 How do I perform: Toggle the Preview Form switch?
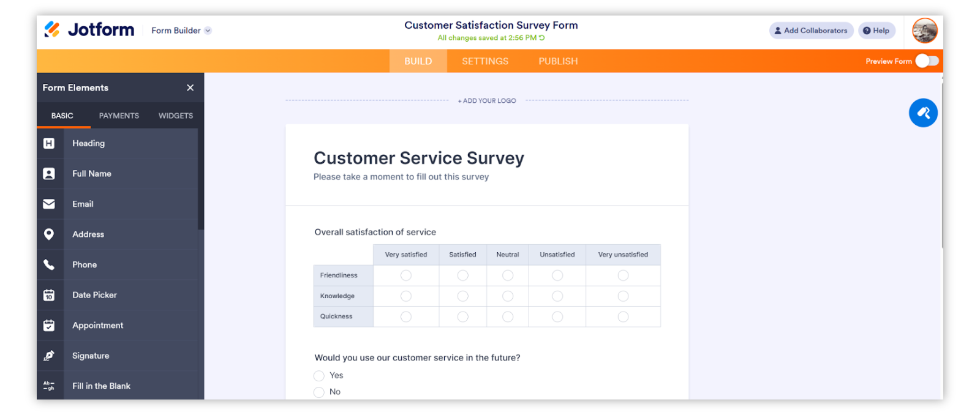coord(927,61)
